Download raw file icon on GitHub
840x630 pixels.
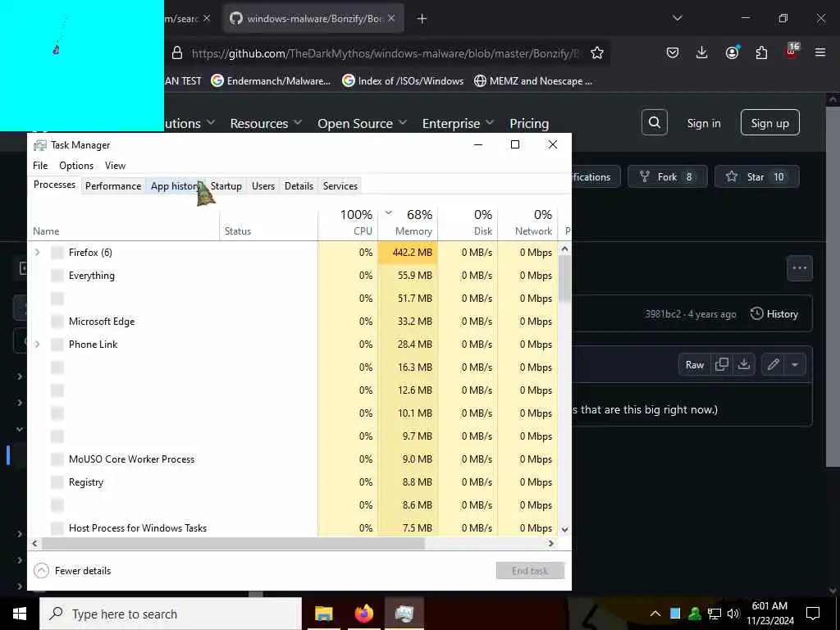[743, 364]
